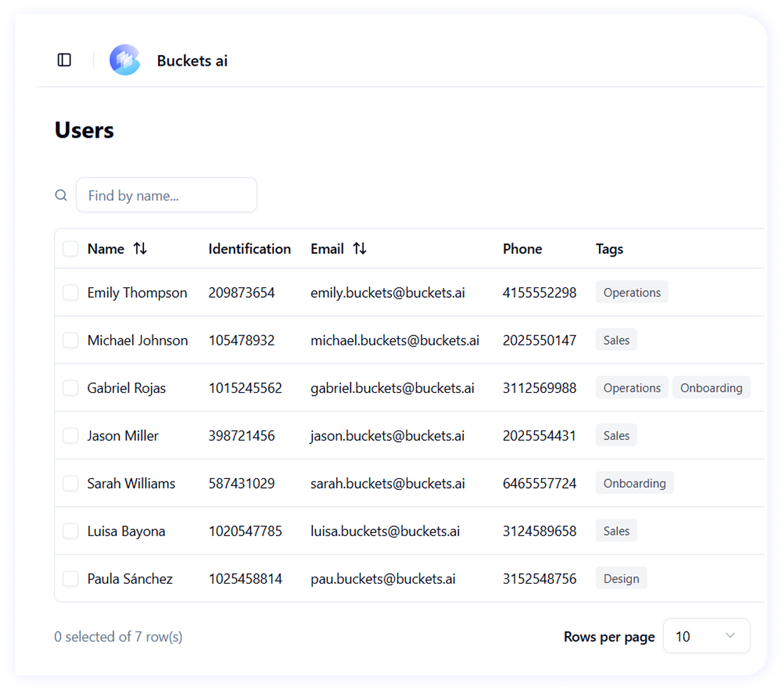This screenshot has width=784, height=692.
Task: Click michael.buckets@buckets.ai email
Action: pos(395,340)
